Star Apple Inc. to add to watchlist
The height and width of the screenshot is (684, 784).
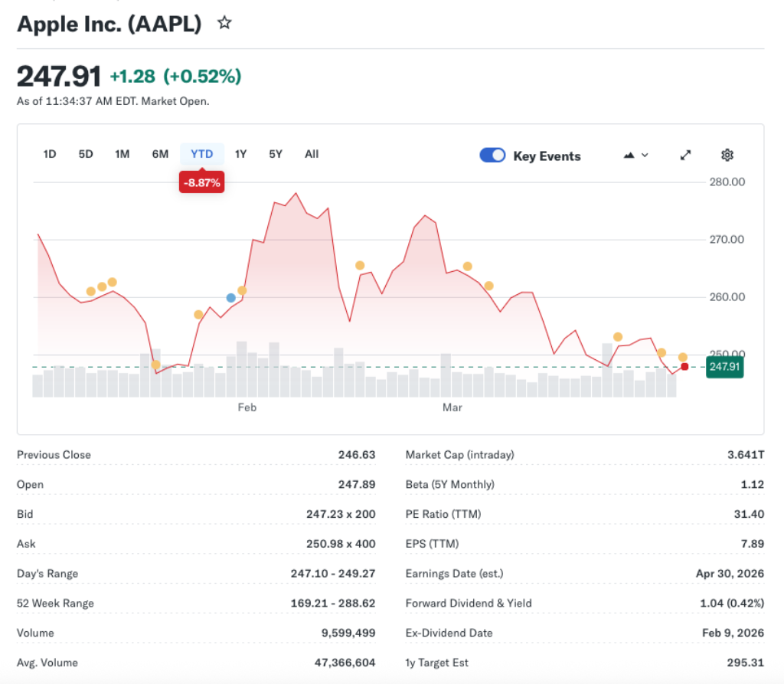[x=224, y=23]
